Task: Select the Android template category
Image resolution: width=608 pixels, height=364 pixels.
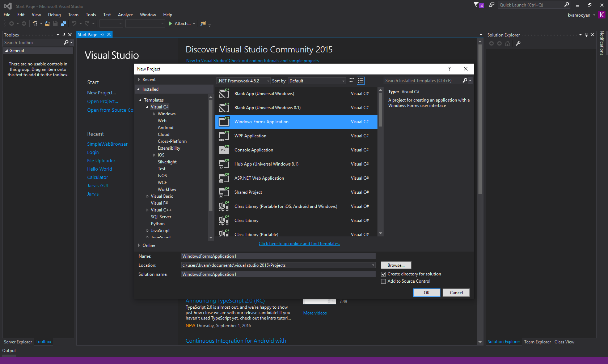Action: pos(165,128)
